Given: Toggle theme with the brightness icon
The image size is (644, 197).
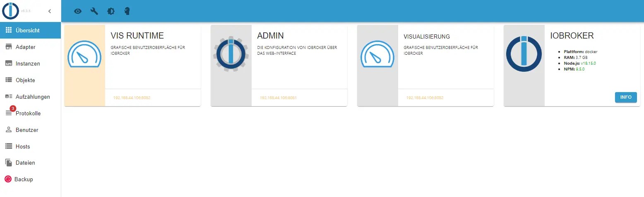Looking at the screenshot, I should pyautogui.click(x=111, y=11).
